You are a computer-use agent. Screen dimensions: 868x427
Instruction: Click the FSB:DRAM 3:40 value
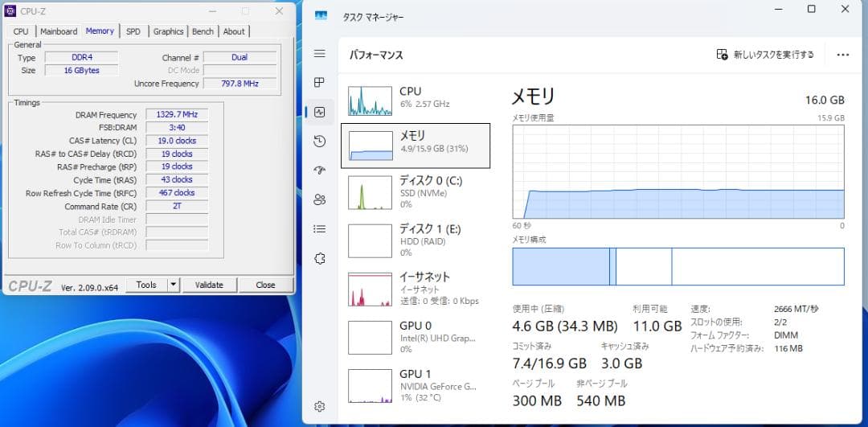177,127
